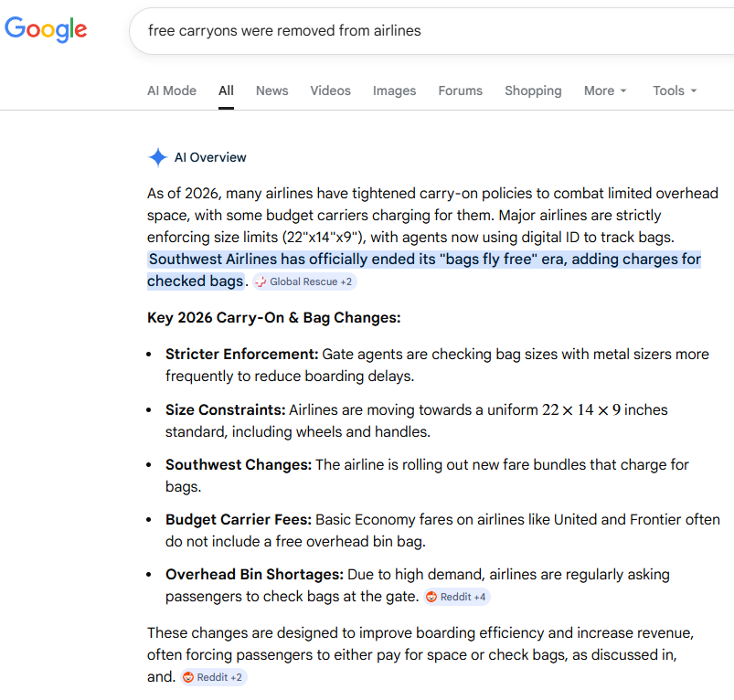This screenshot has height=700, width=734.
Task: Click the "Budget Carrier Fees:" bullet label
Action: coord(239,519)
